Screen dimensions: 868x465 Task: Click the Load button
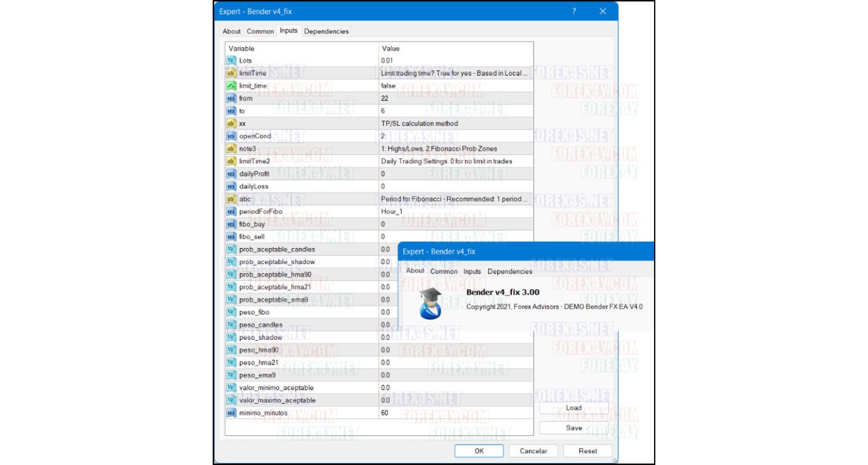tap(573, 408)
